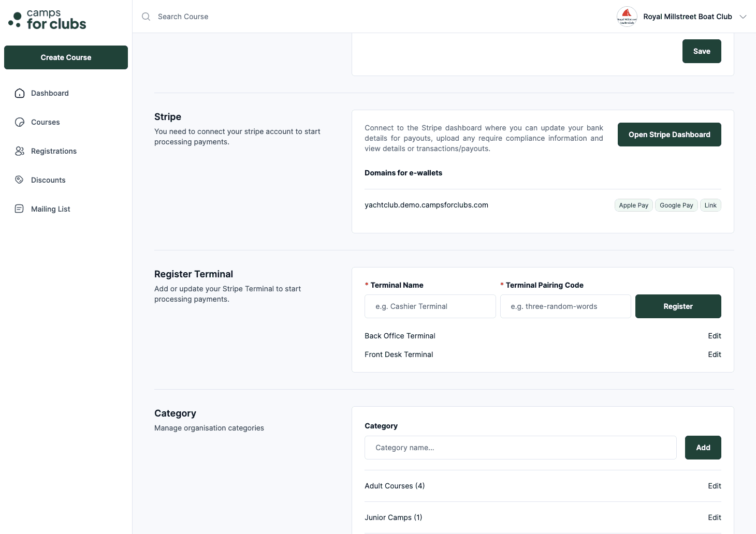756x534 pixels.
Task: Click the Link e-wallet tag
Action: [x=710, y=205]
